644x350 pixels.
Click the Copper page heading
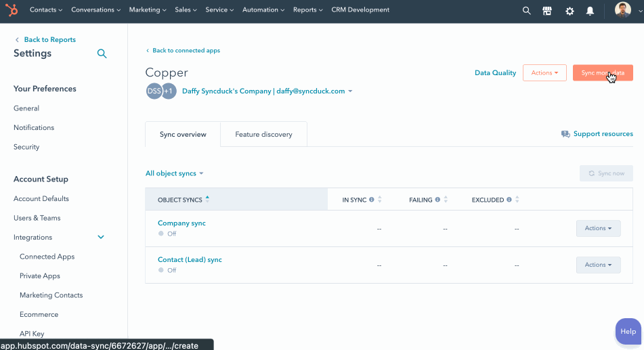[167, 72]
